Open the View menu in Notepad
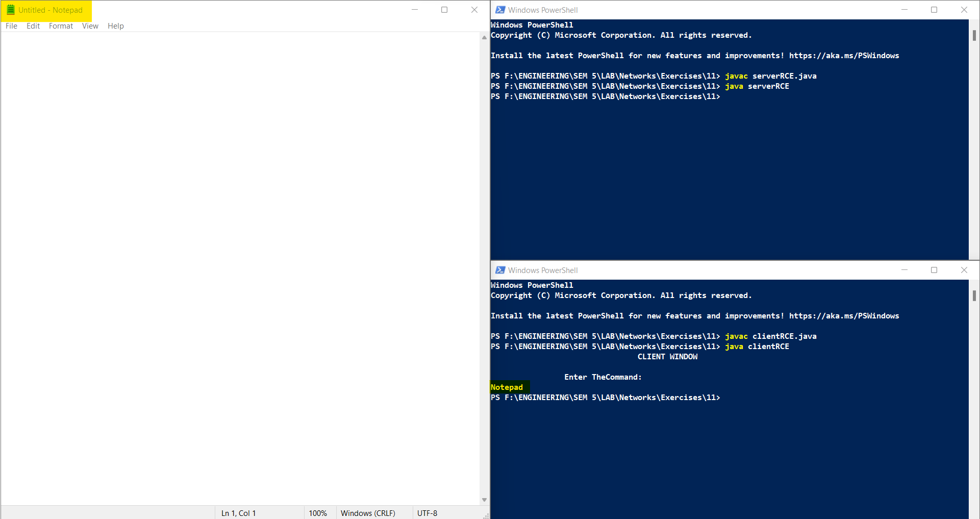The width and height of the screenshot is (980, 519). (90, 26)
